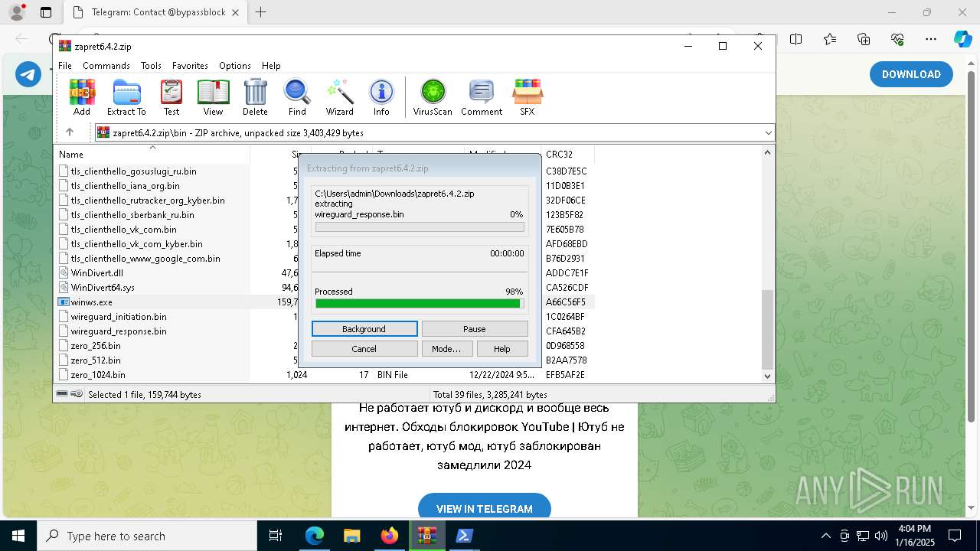The image size is (980, 551).
Task: Open the Options menu
Action: click(235, 66)
